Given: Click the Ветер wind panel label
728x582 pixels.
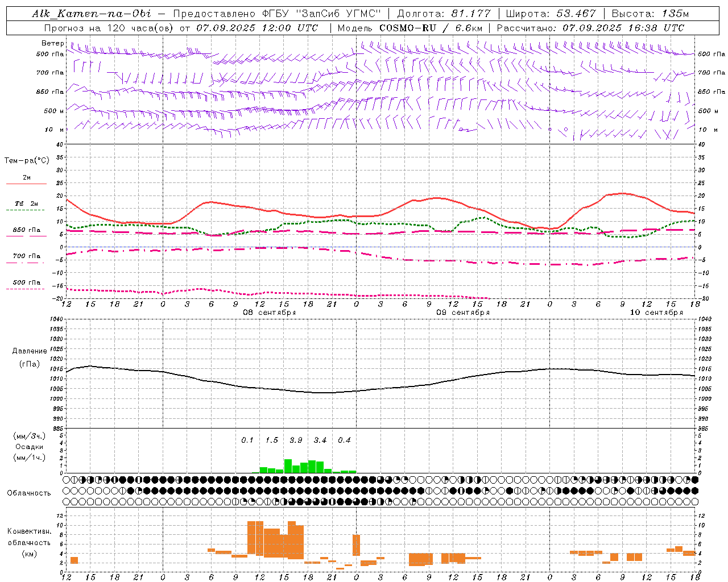Looking at the screenshot, I should coord(52,43).
